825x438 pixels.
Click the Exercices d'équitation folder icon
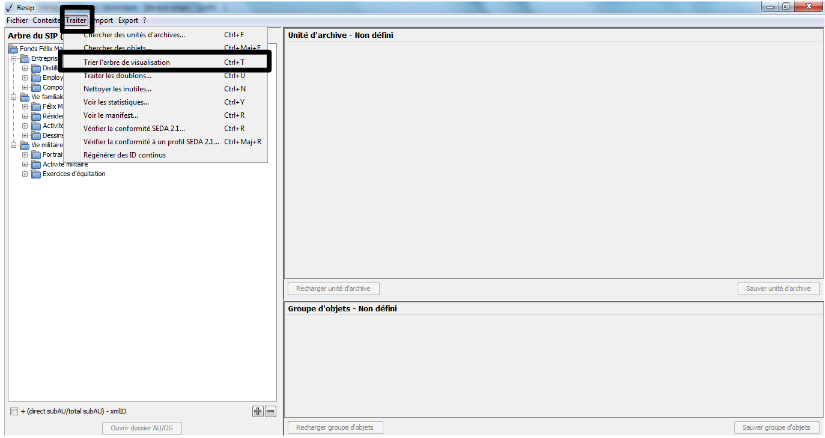[36, 173]
